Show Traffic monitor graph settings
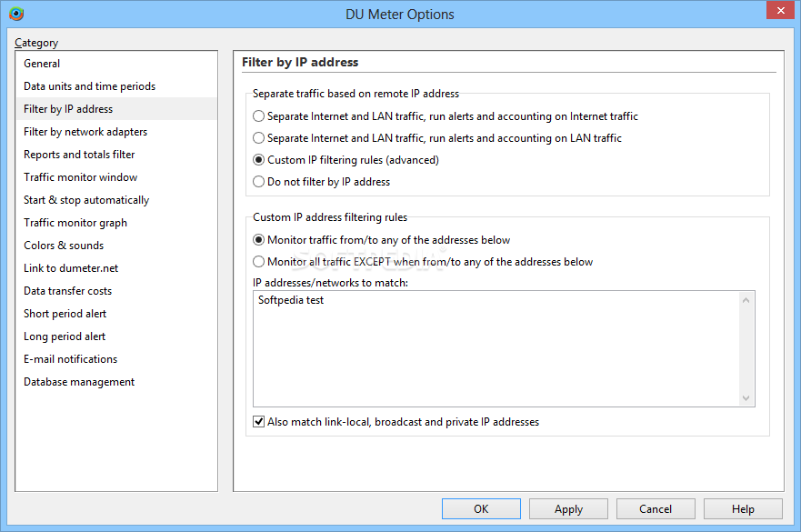The width and height of the screenshot is (801, 532). [116, 223]
